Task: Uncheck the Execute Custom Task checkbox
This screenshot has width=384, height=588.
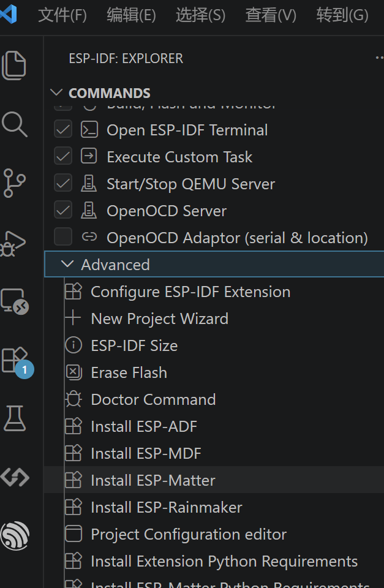Action: 63,156
